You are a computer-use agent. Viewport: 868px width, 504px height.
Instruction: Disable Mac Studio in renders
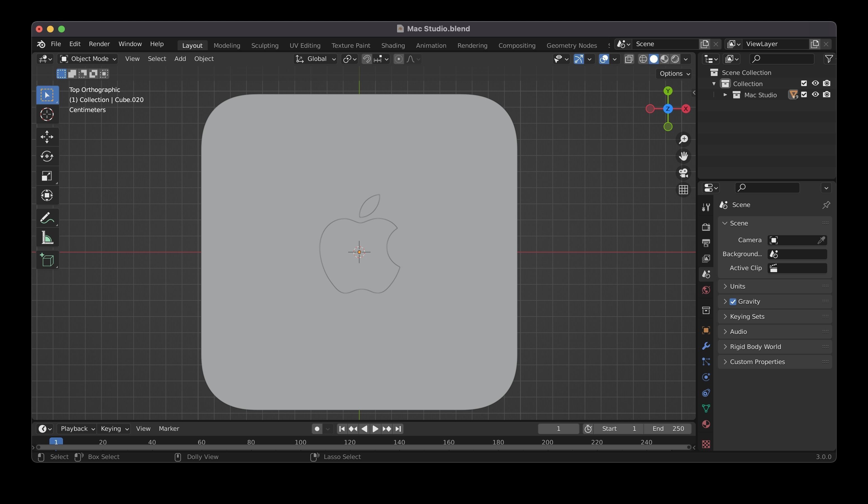pyautogui.click(x=827, y=95)
